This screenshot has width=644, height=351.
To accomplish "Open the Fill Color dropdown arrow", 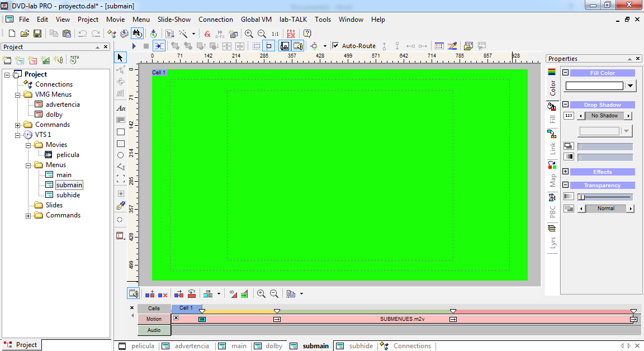I will (x=631, y=86).
